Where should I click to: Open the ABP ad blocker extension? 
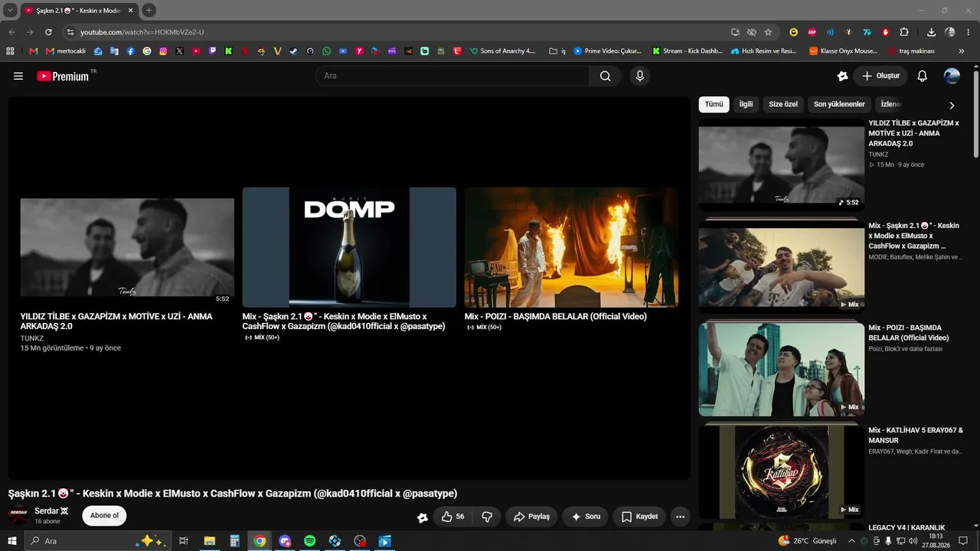coord(812,32)
